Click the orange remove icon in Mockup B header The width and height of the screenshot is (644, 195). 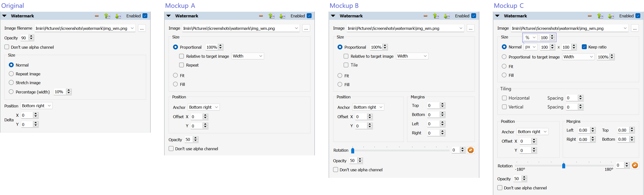pyautogui.click(x=425, y=16)
